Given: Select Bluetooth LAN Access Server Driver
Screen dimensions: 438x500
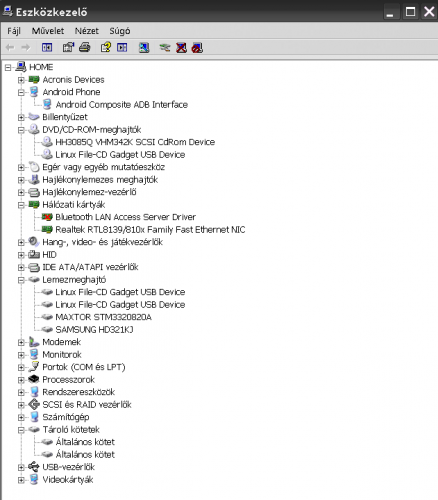Looking at the screenshot, I should click(x=125, y=217).
